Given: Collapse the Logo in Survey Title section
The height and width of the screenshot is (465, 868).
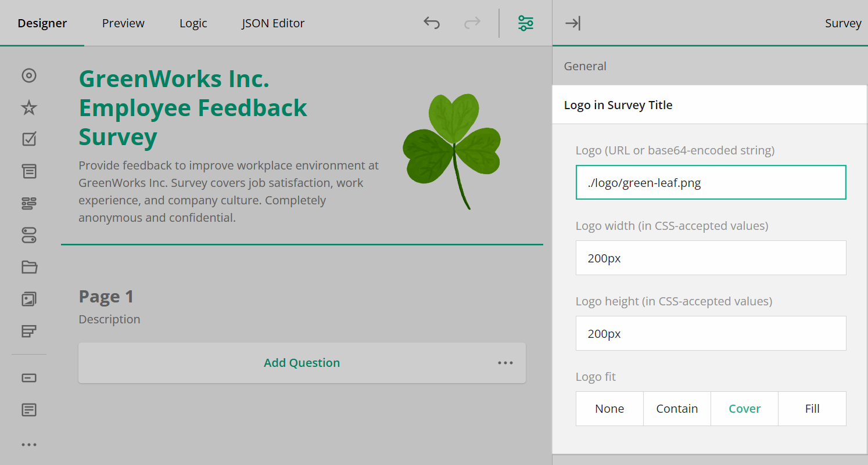Looking at the screenshot, I should point(618,105).
